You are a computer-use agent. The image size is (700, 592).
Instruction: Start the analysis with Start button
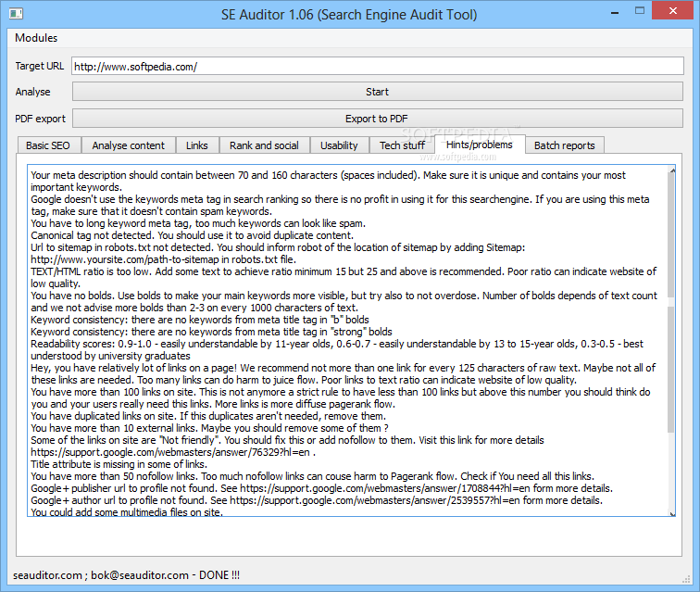click(377, 92)
